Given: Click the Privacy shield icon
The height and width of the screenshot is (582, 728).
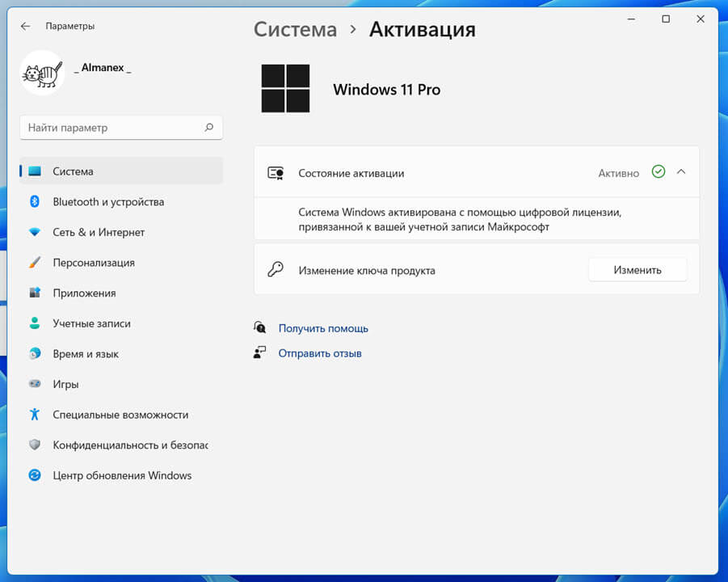Looking at the screenshot, I should pyautogui.click(x=35, y=445).
